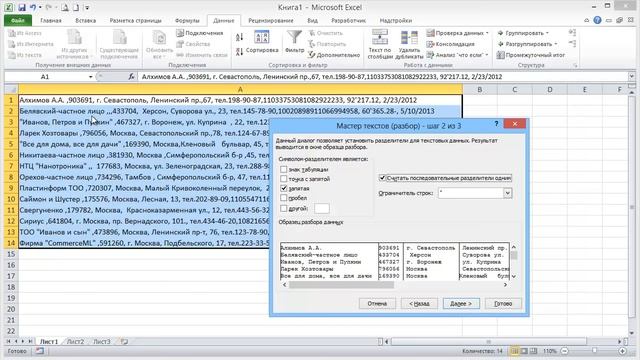Click the Excel help question mark icon
Screen dimensions: 640x360
tap(597, 20)
